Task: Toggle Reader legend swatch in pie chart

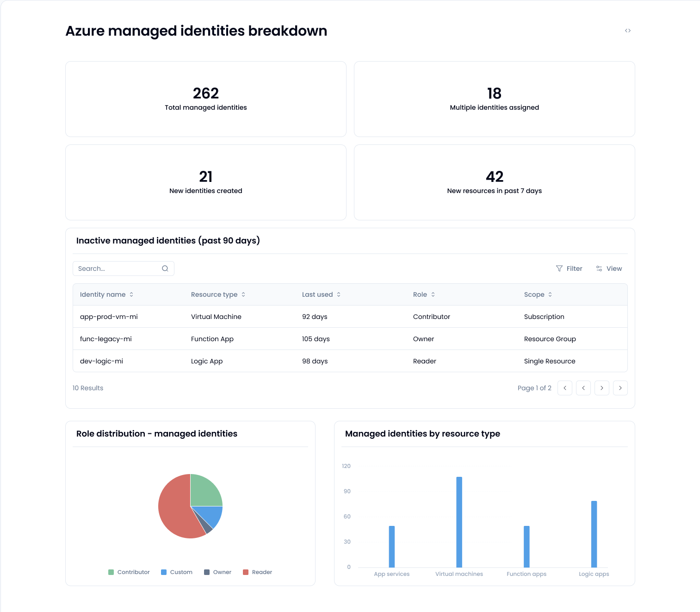Action: point(246,572)
